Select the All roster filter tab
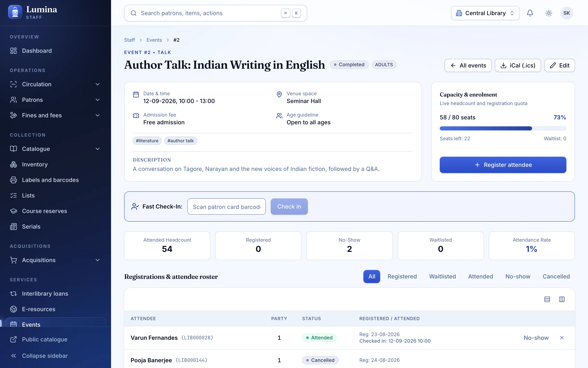This screenshot has height=368, width=588. pos(372,276)
